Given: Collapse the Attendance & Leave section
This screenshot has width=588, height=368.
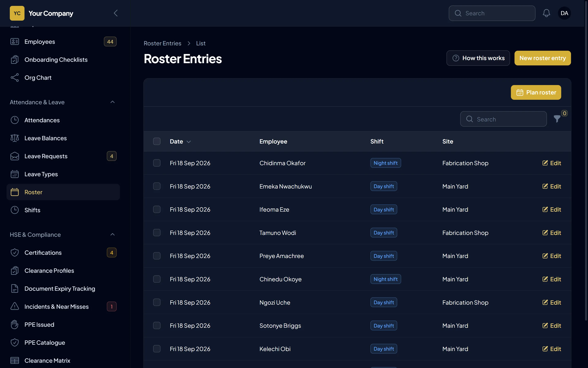Looking at the screenshot, I should pyautogui.click(x=112, y=102).
